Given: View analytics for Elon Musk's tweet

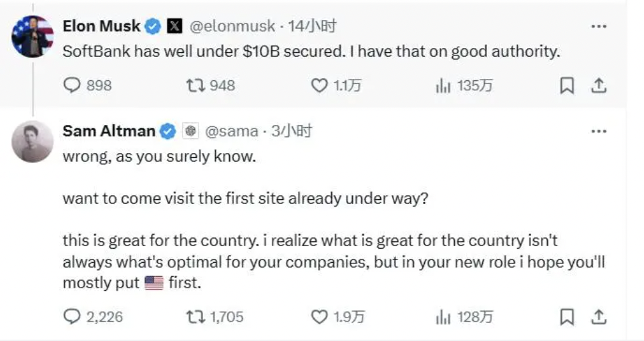Looking at the screenshot, I should tap(443, 86).
